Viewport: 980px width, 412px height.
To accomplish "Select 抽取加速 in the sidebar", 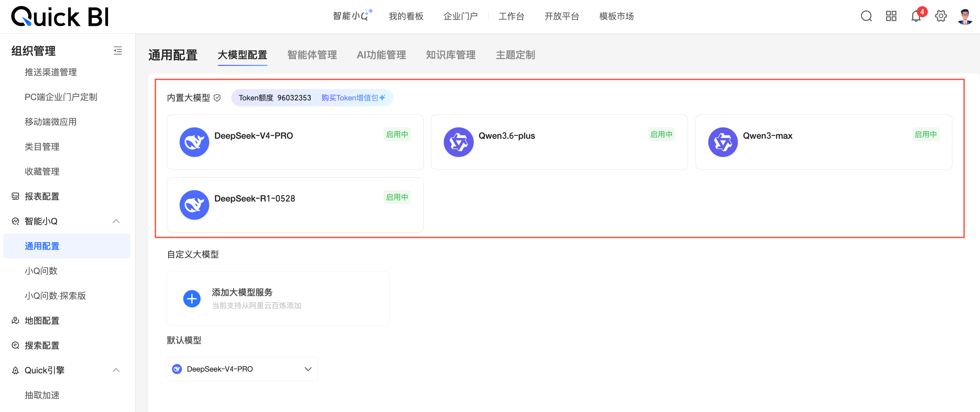I will [42, 395].
